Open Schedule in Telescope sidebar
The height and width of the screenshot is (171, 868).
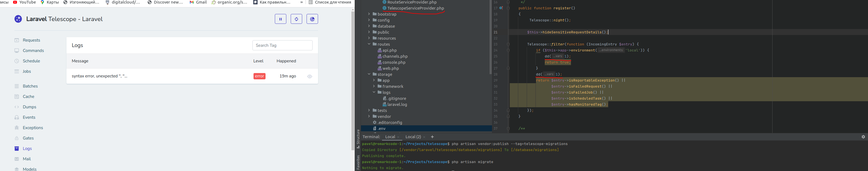click(x=31, y=61)
